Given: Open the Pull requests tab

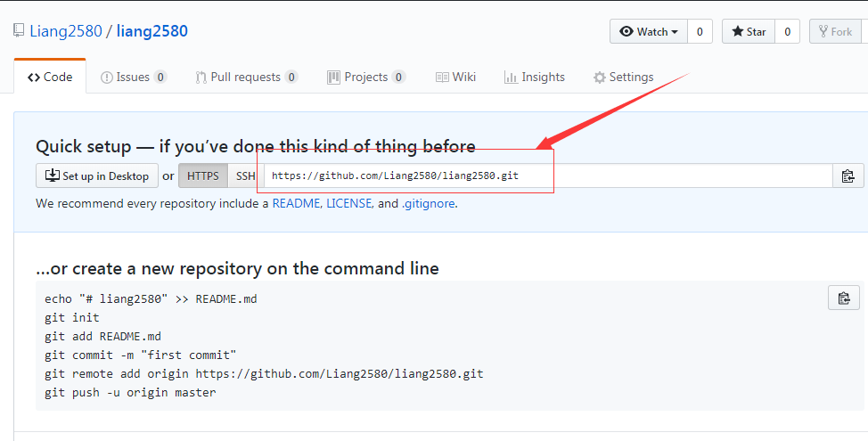Looking at the screenshot, I should click(246, 77).
